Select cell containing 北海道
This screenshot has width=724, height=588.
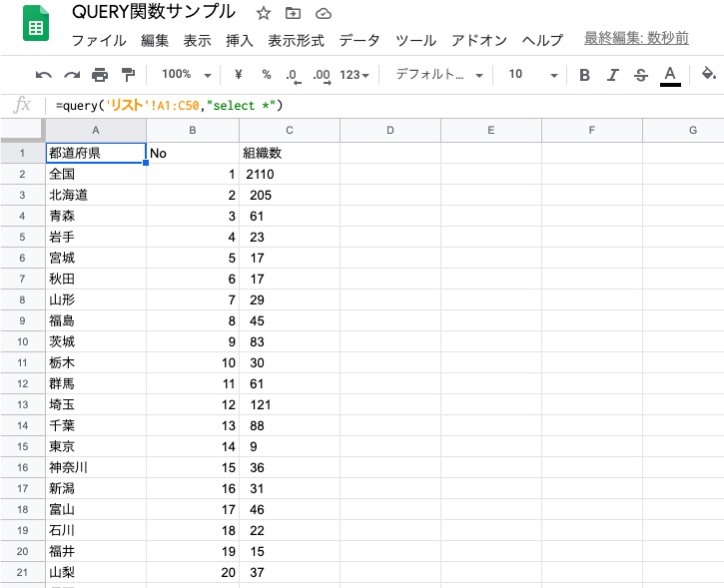(x=95, y=195)
